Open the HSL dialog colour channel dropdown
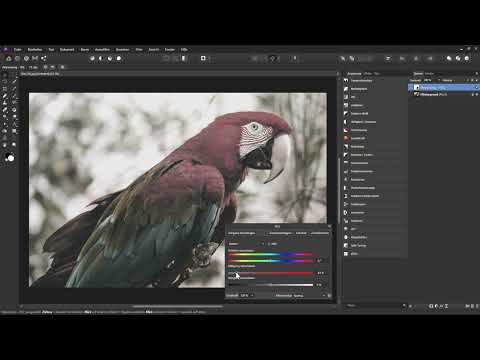The height and width of the screenshot is (360, 480). [247, 244]
